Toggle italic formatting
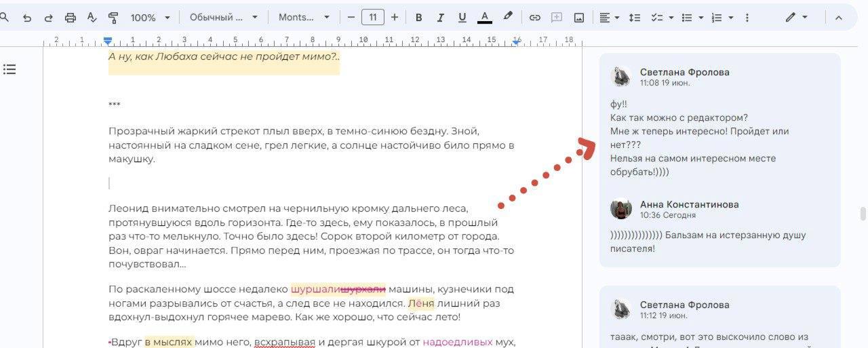Screen dimensions: 868x348 click(x=440, y=18)
